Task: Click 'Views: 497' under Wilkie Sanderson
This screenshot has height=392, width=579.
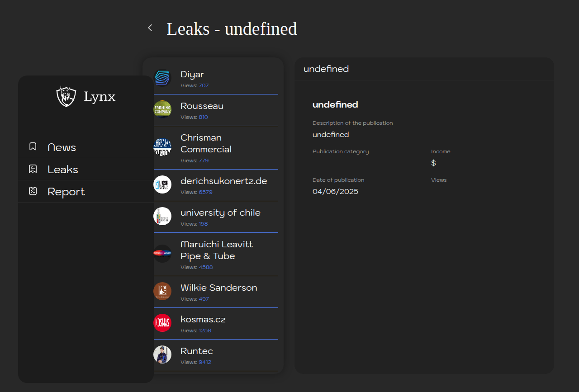Action: (x=195, y=299)
